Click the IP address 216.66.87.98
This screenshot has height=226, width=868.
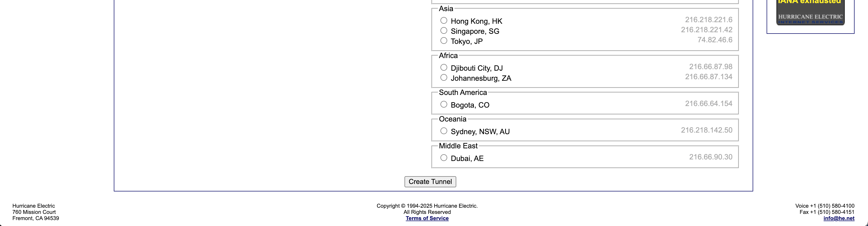[x=711, y=67]
